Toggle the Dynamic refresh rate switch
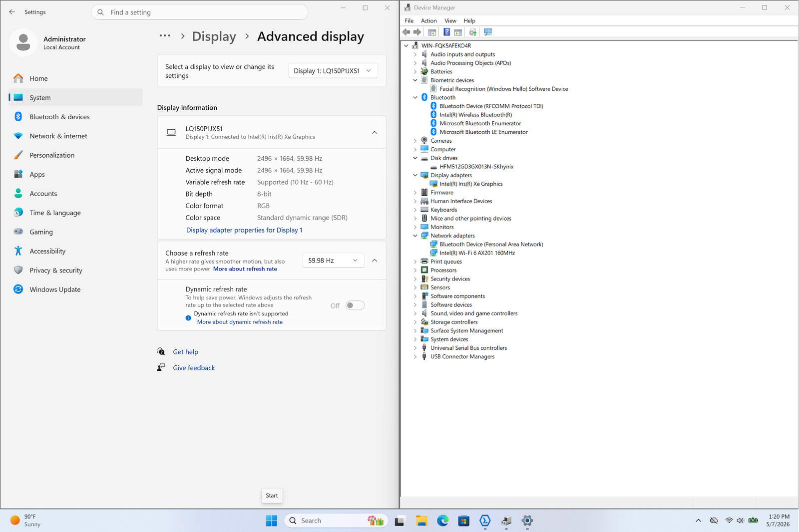Image resolution: width=799 pixels, height=532 pixels. pos(355,305)
